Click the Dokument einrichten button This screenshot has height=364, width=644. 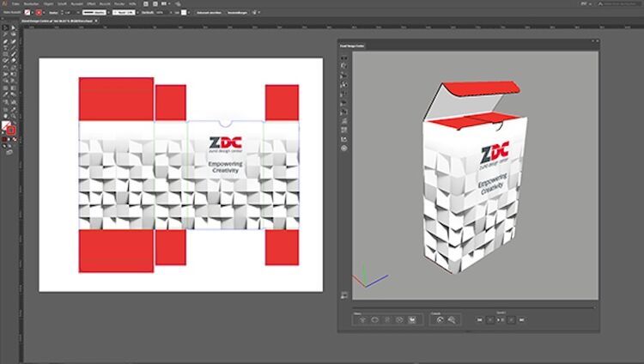coord(209,13)
